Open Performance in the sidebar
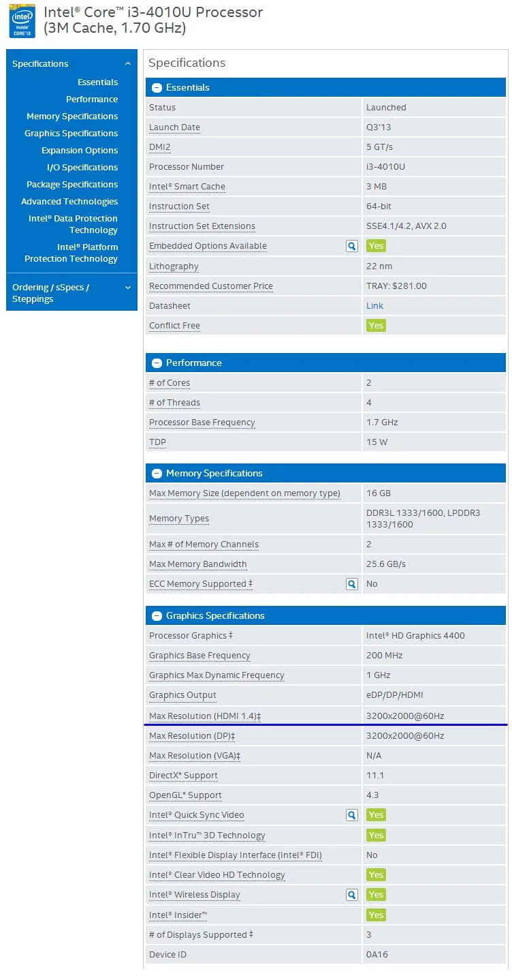Screen dimensions: 512x980 92,99
